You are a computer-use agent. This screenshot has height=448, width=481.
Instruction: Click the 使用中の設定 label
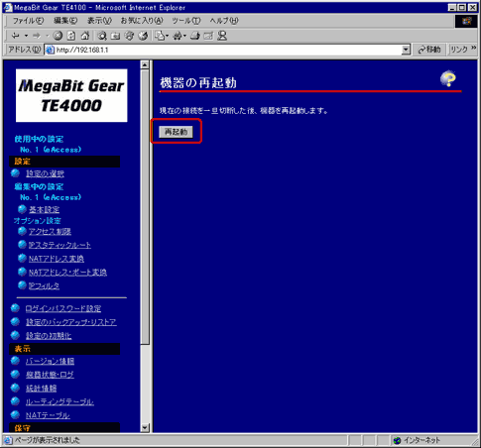[39, 139]
